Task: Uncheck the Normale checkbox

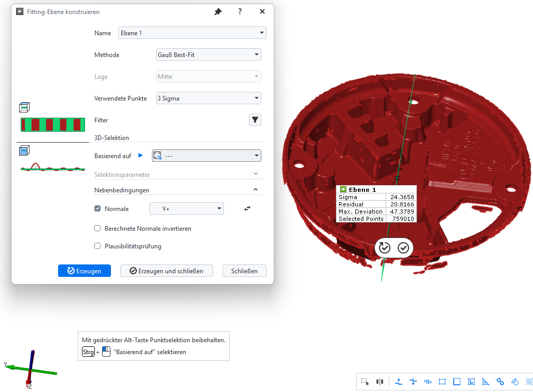Action: tap(97, 209)
